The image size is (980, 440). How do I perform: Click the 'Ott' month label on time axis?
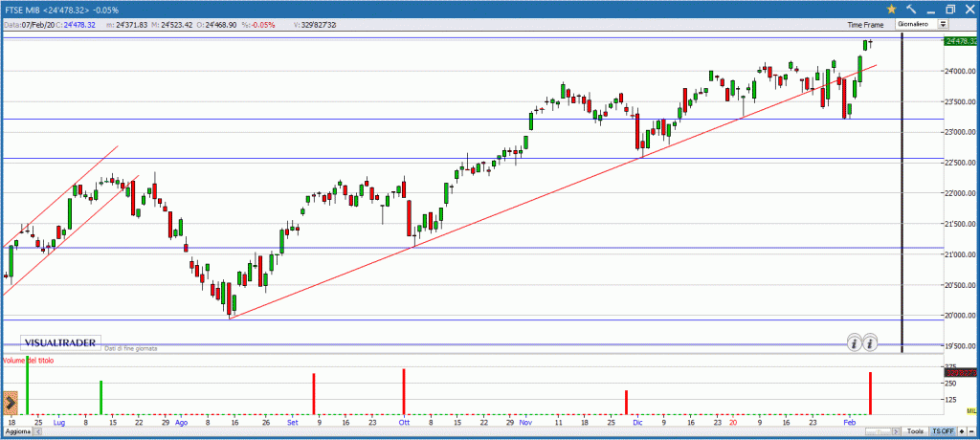pos(405,423)
